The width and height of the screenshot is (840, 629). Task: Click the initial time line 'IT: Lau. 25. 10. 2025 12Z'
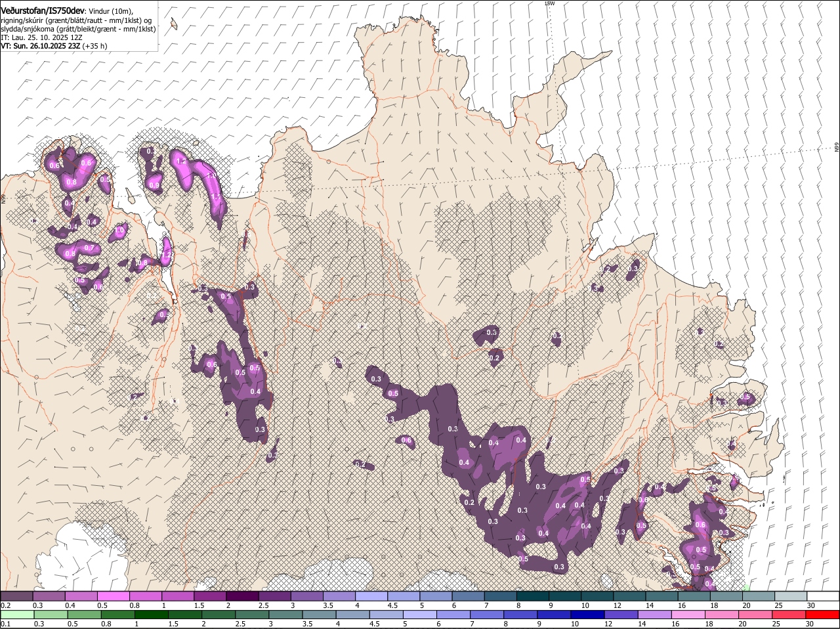41,37
